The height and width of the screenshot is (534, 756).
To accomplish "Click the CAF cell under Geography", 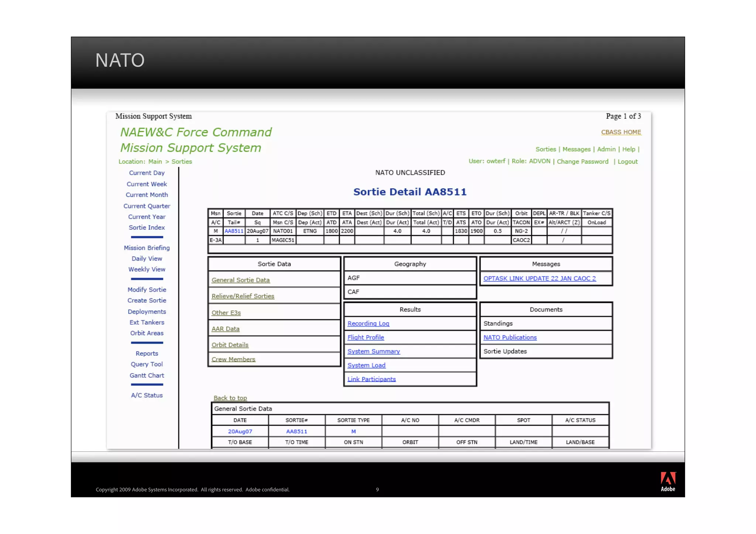I will click(410, 292).
